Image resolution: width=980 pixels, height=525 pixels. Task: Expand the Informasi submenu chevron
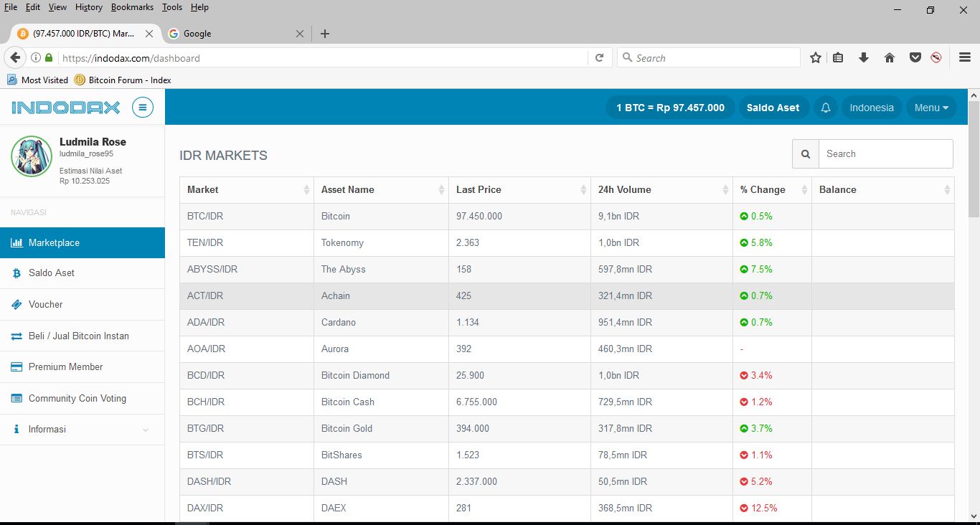tap(146, 430)
